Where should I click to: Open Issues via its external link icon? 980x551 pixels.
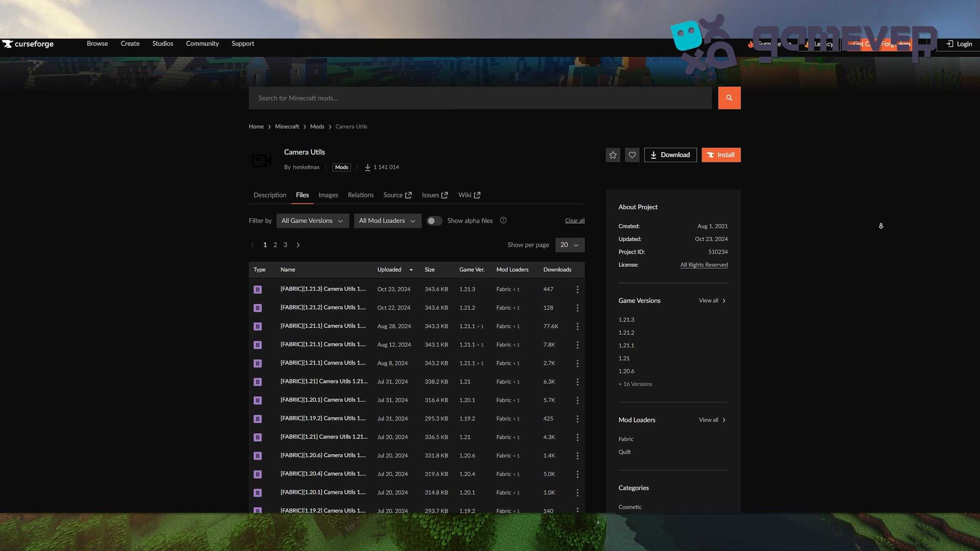pyautogui.click(x=444, y=195)
